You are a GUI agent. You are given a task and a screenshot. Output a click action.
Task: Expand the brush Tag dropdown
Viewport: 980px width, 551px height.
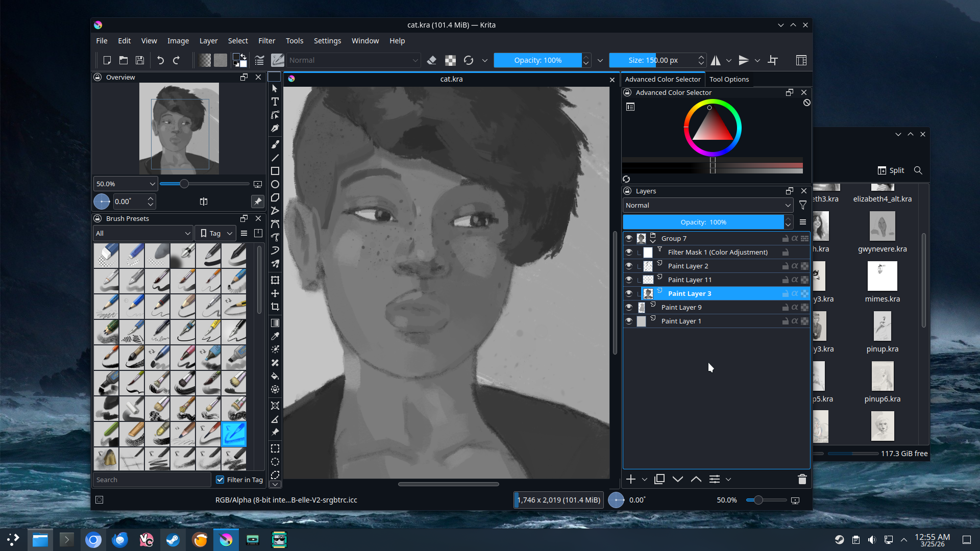click(216, 233)
